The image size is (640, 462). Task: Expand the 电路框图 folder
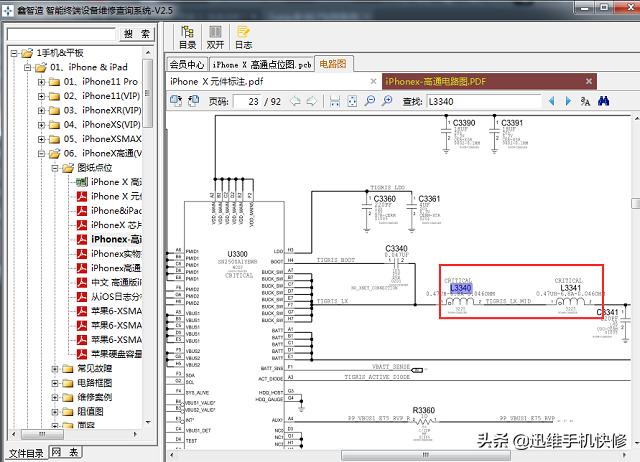pos(55,383)
